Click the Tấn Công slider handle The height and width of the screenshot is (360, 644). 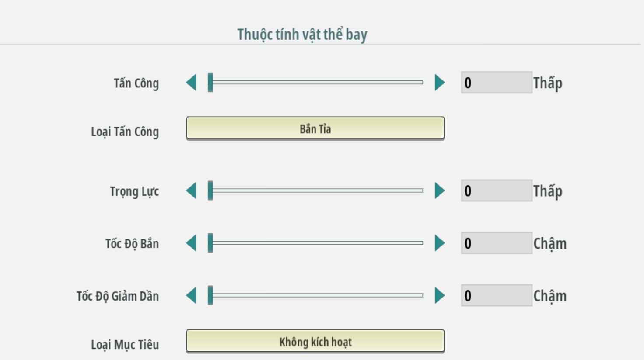pyautogui.click(x=210, y=83)
